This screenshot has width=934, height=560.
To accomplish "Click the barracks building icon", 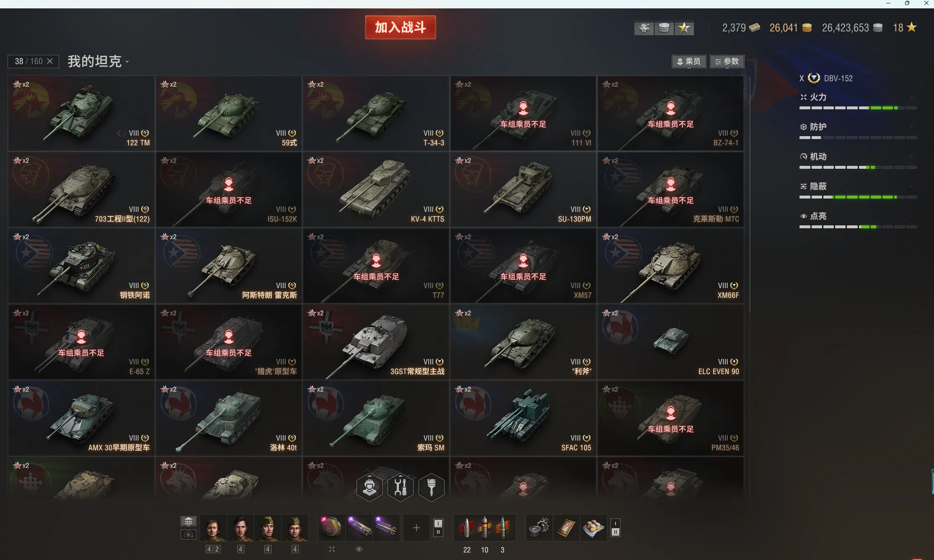I will [188, 521].
